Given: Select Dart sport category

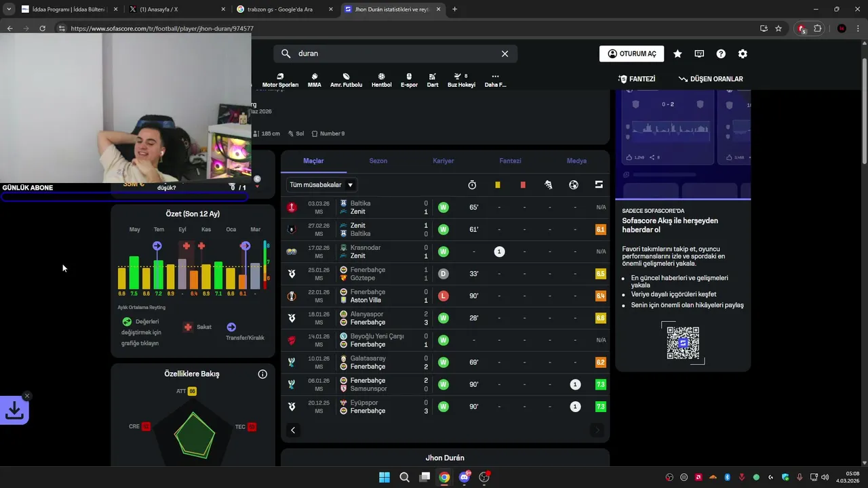Looking at the screenshot, I should click(x=433, y=80).
